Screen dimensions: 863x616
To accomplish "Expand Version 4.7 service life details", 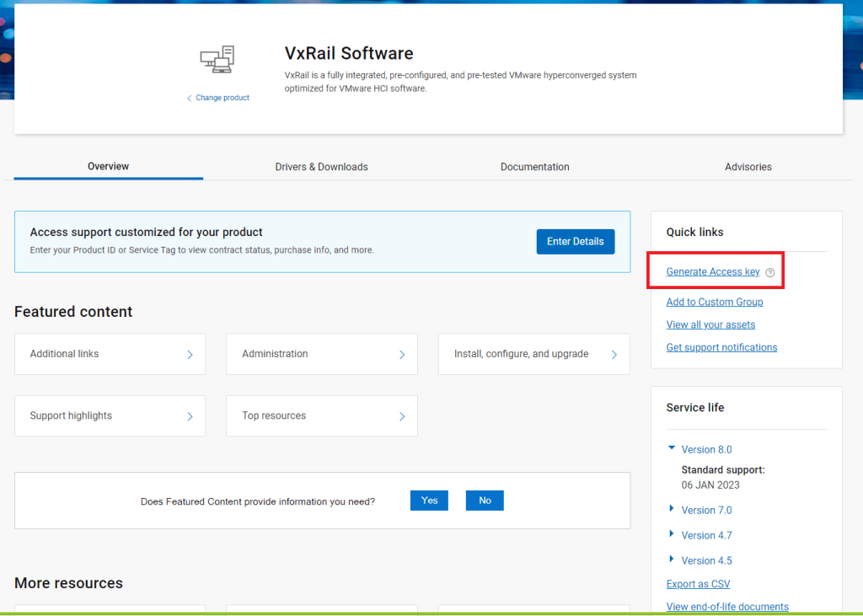I will [672, 534].
